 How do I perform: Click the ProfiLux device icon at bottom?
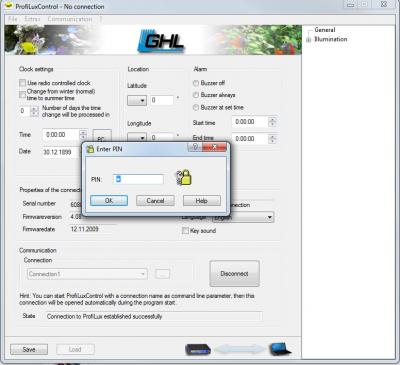(x=198, y=349)
